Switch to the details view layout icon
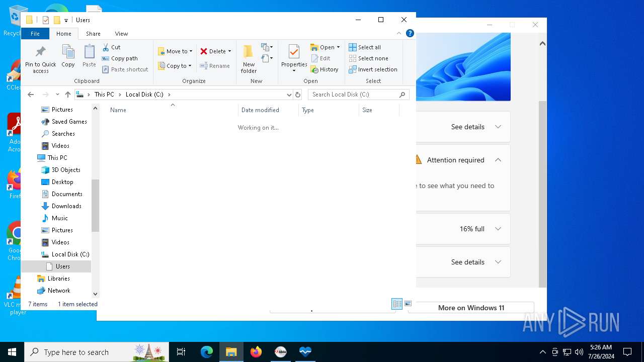This screenshot has height=362, width=644. coord(397,304)
